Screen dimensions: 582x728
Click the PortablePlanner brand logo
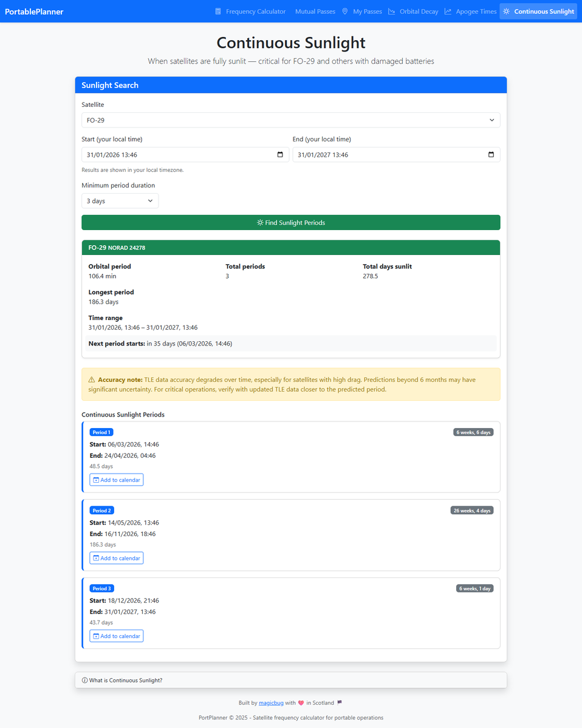click(x=34, y=12)
